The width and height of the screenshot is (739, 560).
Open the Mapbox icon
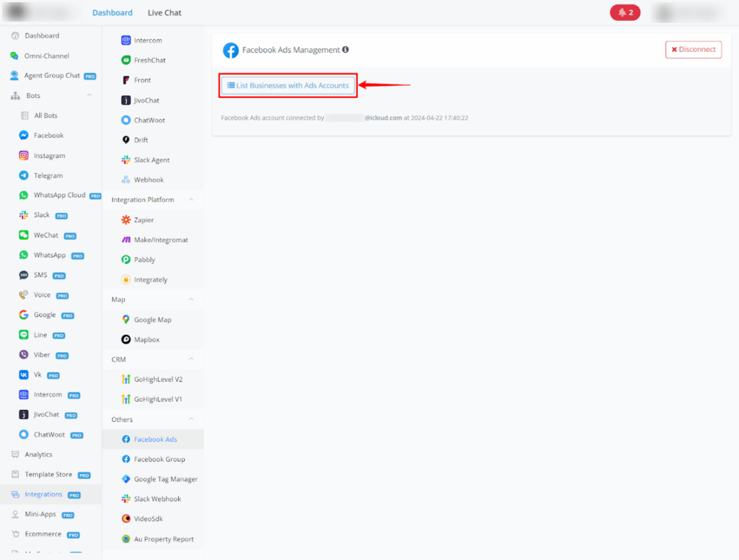coord(126,340)
